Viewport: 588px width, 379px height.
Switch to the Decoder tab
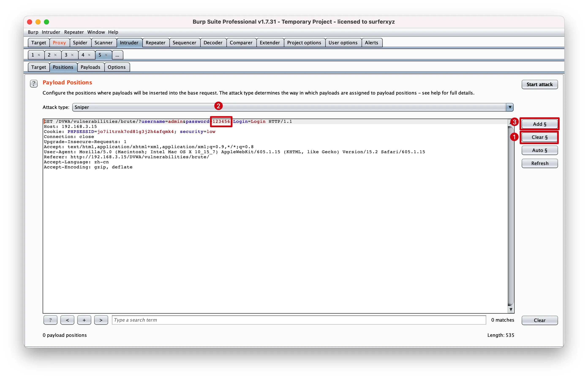213,43
